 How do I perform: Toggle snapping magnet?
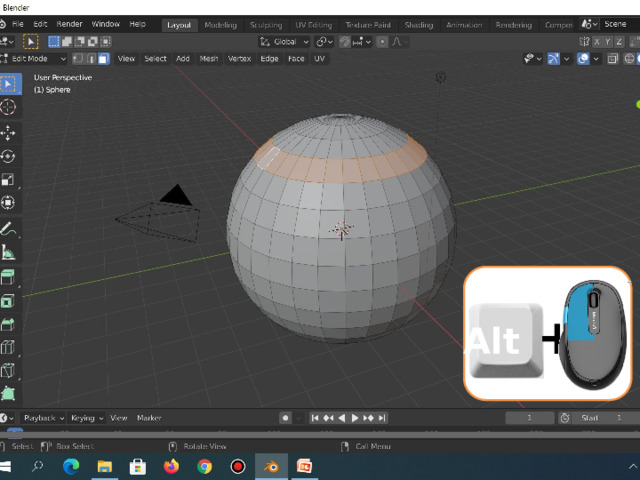344,42
